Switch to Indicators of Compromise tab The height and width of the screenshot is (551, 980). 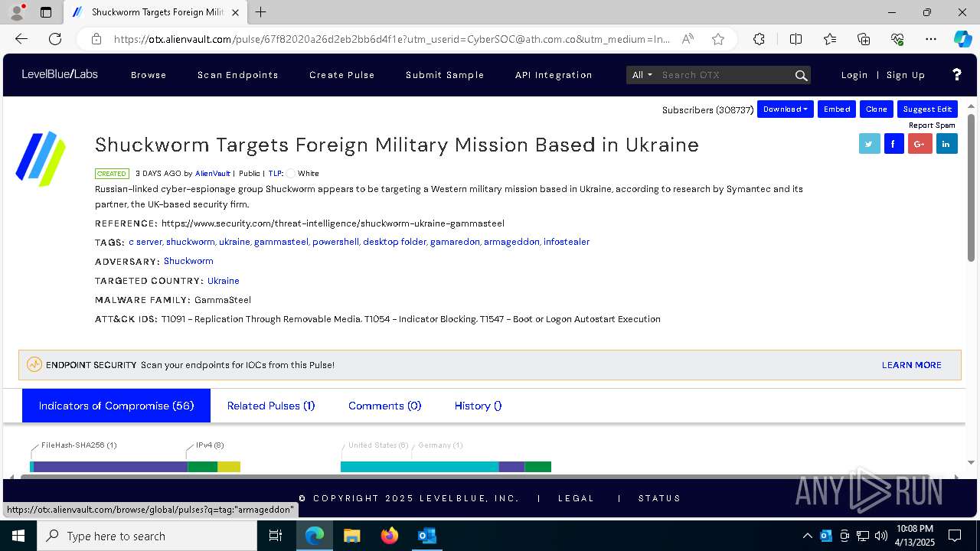pos(116,406)
